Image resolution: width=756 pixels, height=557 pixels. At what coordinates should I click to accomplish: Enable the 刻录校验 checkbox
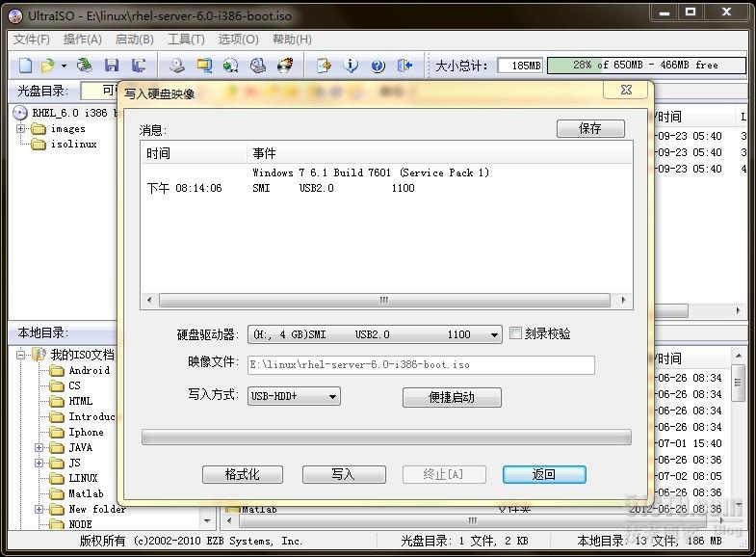tap(515, 333)
